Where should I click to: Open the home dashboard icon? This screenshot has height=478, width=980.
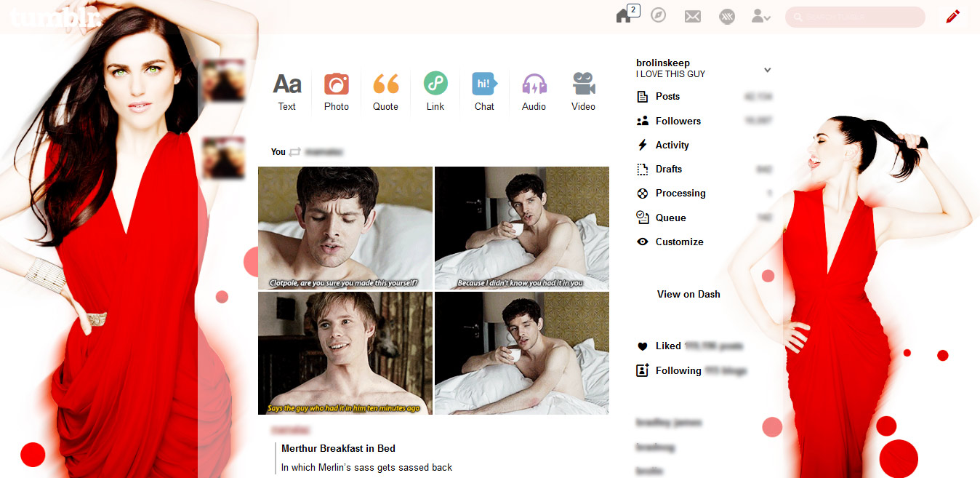click(624, 16)
